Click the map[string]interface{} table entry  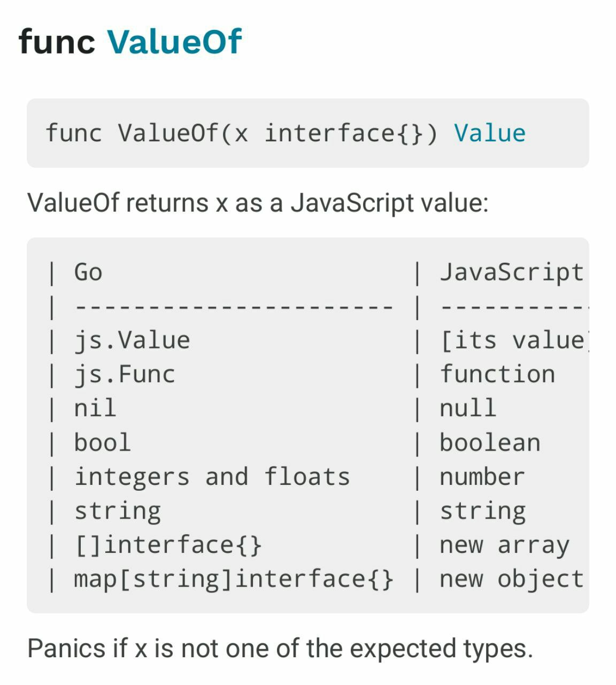coord(234,579)
